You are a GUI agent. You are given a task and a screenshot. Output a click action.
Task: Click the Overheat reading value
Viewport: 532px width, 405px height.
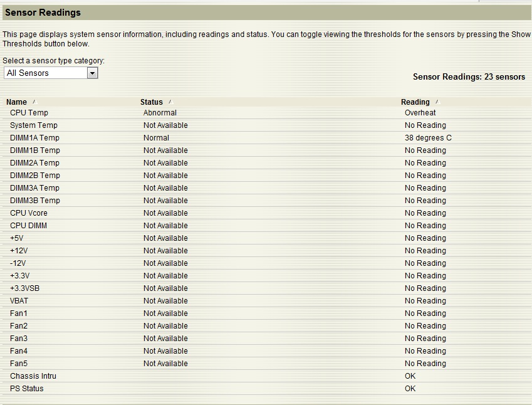(x=420, y=113)
